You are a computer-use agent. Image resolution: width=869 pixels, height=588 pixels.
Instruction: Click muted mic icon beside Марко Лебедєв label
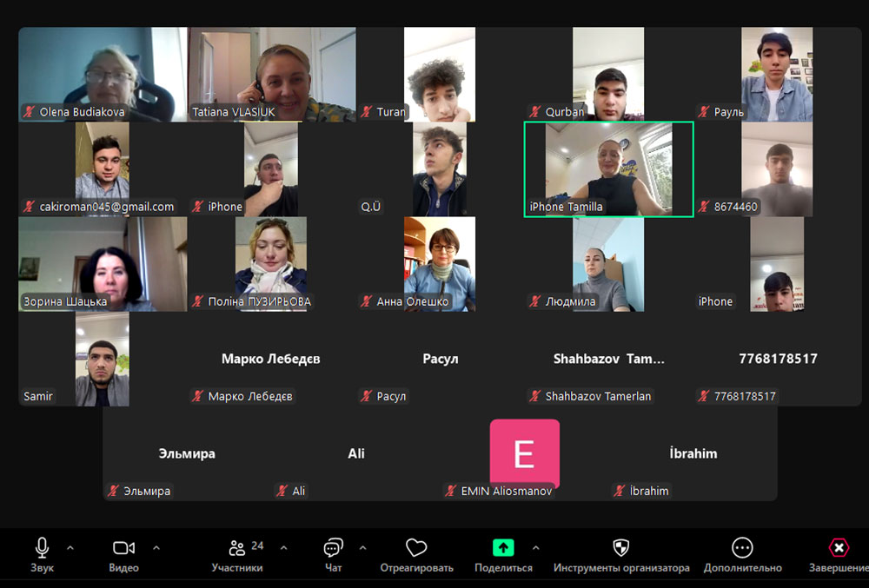click(197, 396)
